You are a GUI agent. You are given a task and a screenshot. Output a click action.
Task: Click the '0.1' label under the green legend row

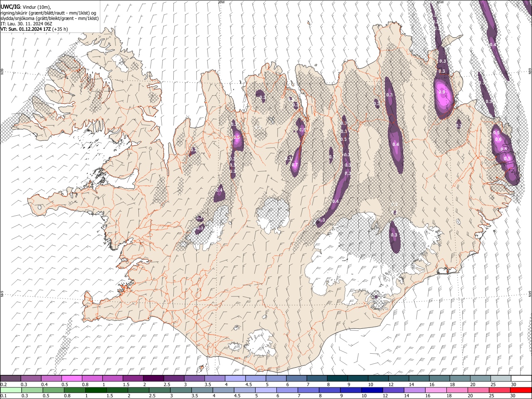click(x=3, y=396)
